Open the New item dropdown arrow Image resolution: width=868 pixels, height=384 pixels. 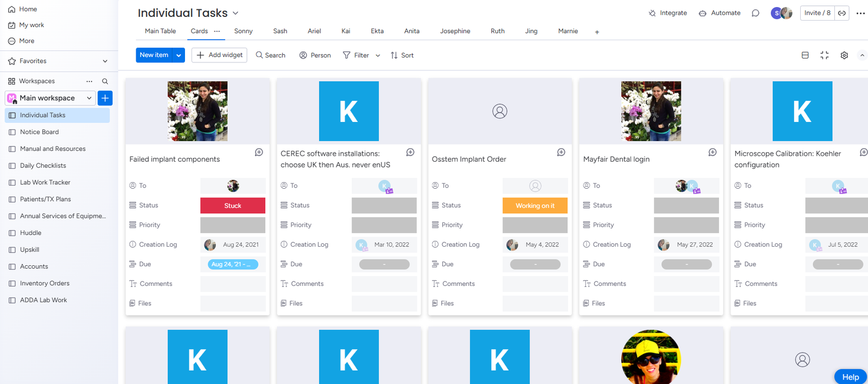178,55
